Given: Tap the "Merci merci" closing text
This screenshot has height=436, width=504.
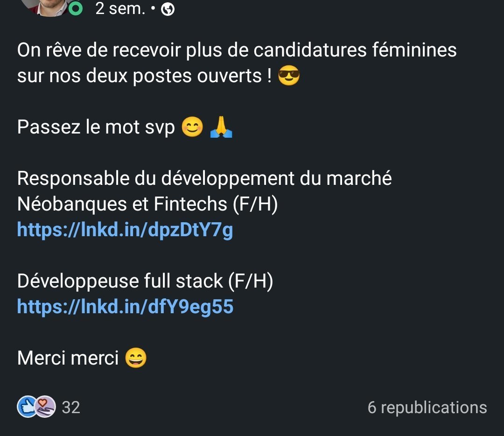Looking at the screenshot, I should pos(68,358).
